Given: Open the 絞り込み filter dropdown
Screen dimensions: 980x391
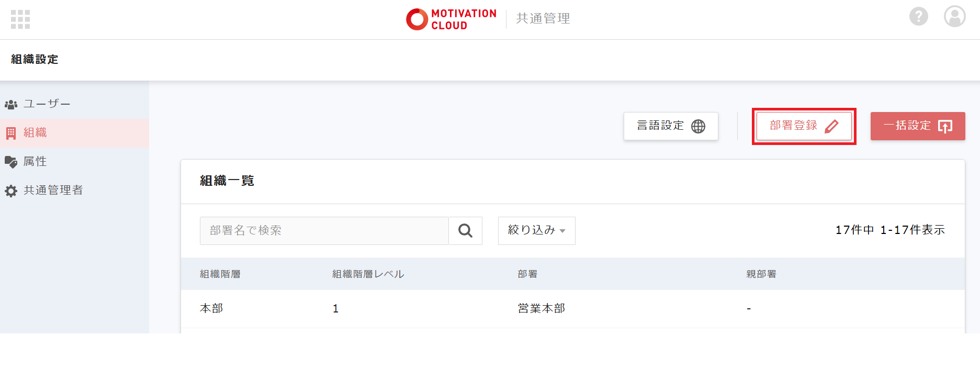Looking at the screenshot, I should pyautogui.click(x=536, y=231).
